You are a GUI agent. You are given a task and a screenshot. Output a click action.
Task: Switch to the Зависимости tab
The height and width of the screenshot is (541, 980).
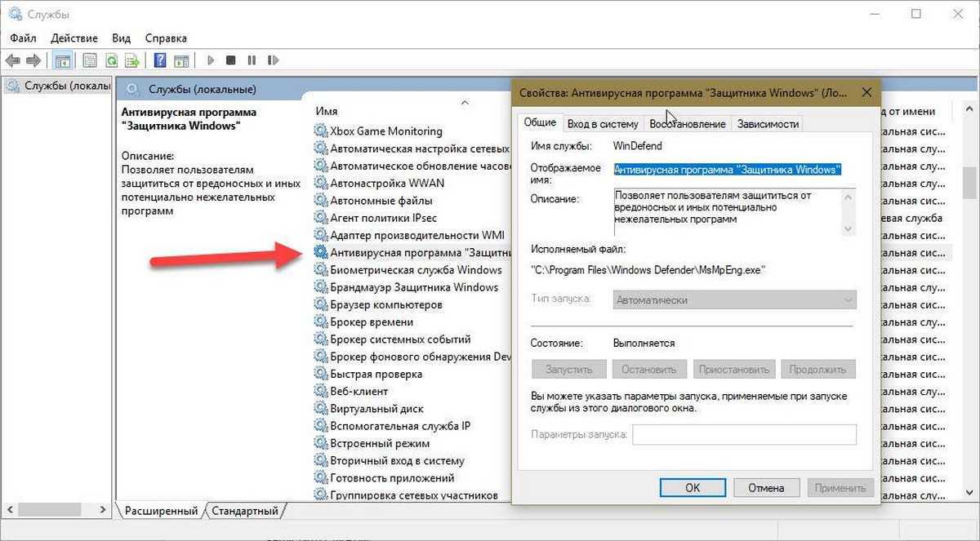pyautogui.click(x=767, y=124)
